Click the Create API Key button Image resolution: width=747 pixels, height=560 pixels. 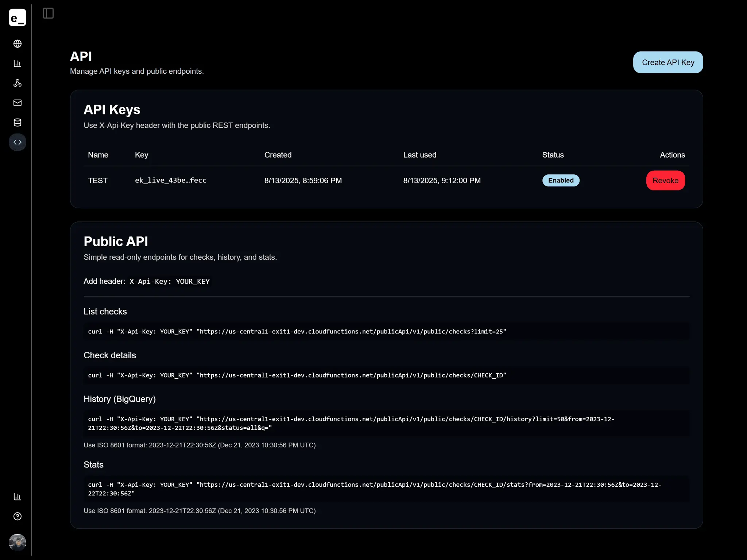pyautogui.click(x=668, y=62)
